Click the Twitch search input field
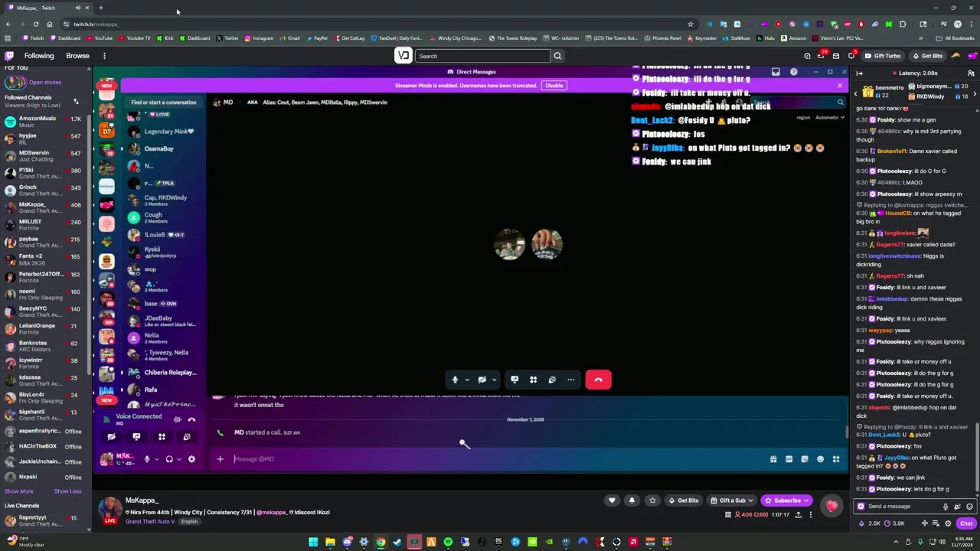 point(482,56)
